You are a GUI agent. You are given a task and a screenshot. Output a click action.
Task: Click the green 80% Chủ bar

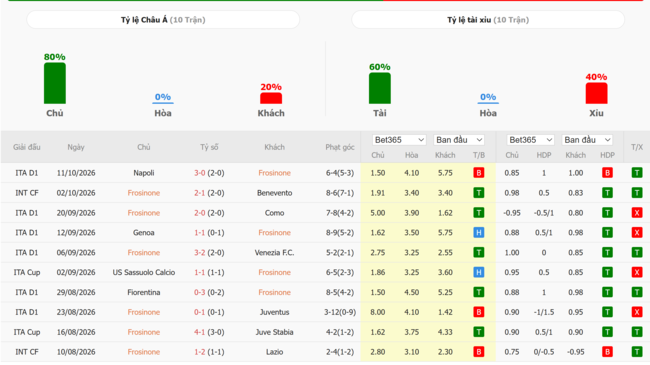pos(55,83)
